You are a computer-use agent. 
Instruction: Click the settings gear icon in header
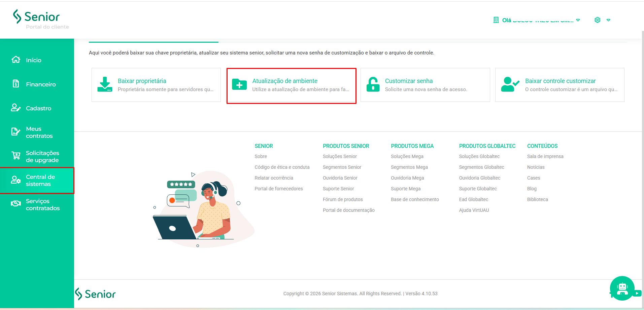(598, 20)
